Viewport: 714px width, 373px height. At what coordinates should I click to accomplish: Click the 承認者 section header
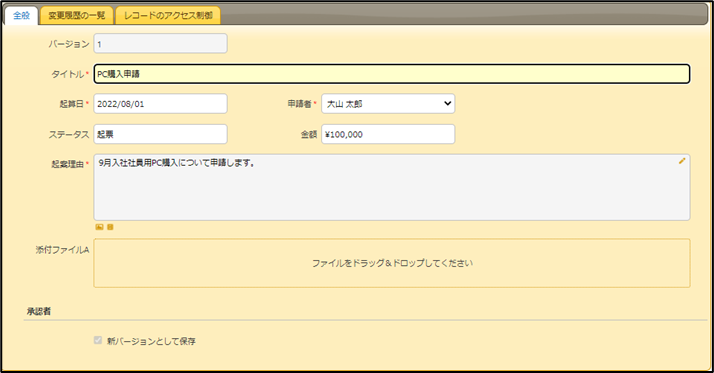pos(39,312)
